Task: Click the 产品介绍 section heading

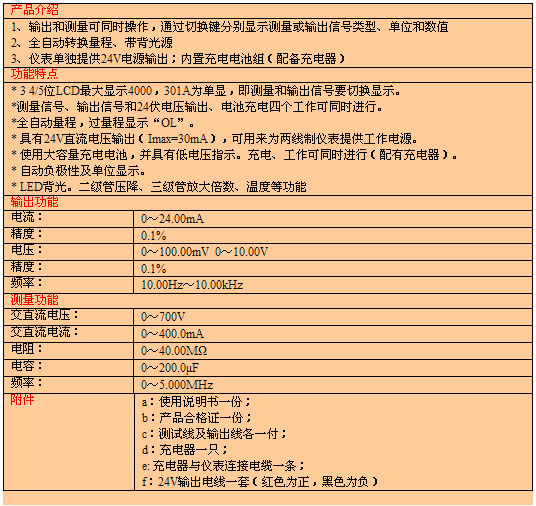Action: pyautogui.click(x=34, y=10)
